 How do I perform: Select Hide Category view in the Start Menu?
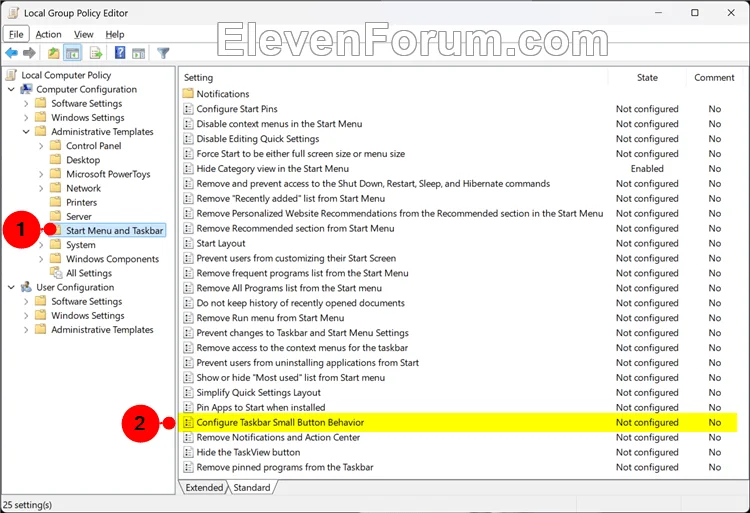[x=273, y=169]
